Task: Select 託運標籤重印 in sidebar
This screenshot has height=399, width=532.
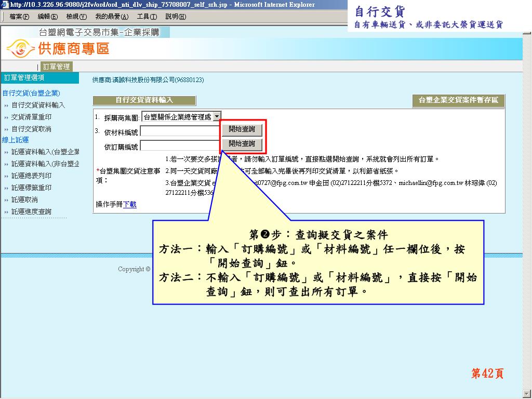Action: pyautogui.click(x=31, y=188)
